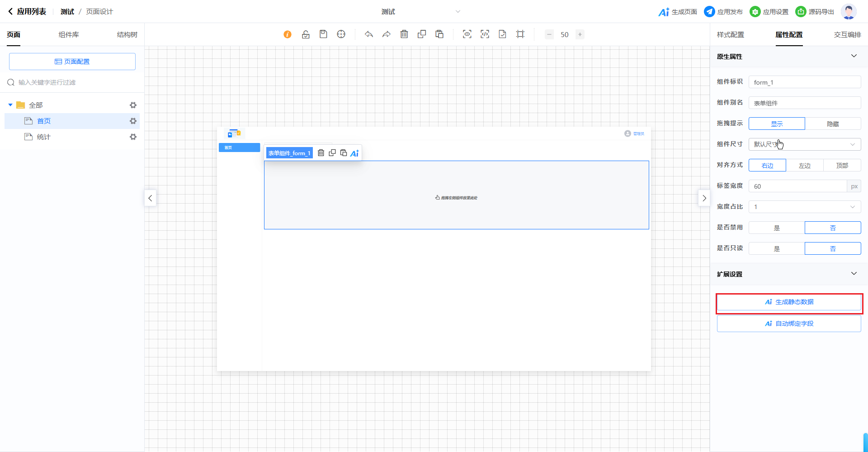This screenshot has width=868, height=452.
Task: Click the 页面配置 button
Action: tap(72, 62)
